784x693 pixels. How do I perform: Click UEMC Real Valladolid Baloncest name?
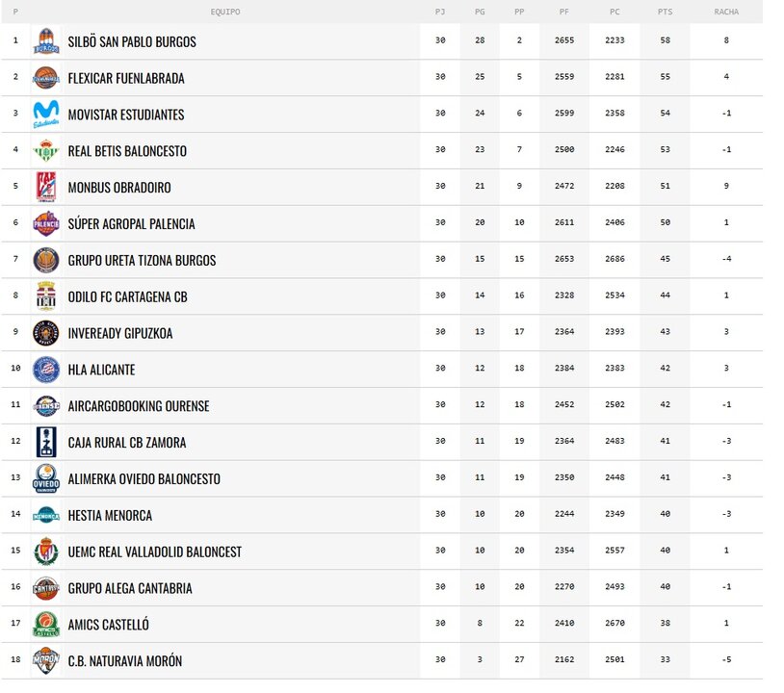pyautogui.click(x=154, y=552)
